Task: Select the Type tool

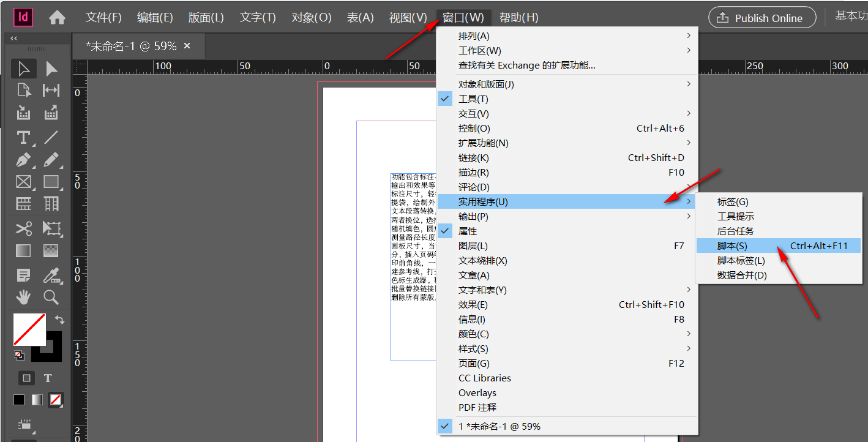Action: tap(23, 137)
